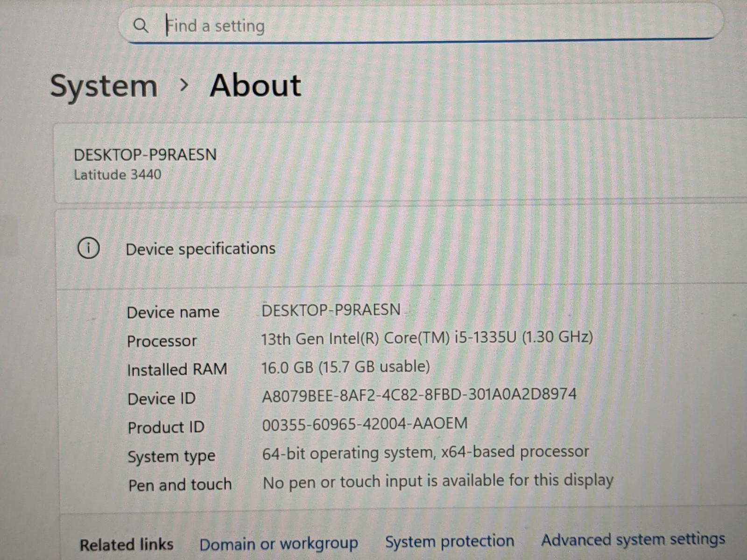747x560 pixels.
Task: Select Product ID value 00355-60965-42004-AAOEM
Action: tap(365, 424)
